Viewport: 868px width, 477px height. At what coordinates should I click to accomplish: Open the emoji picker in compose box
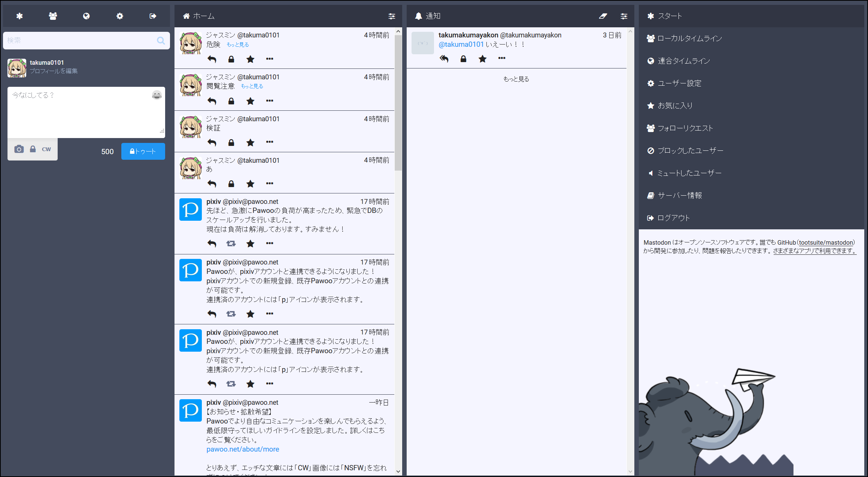tap(157, 95)
